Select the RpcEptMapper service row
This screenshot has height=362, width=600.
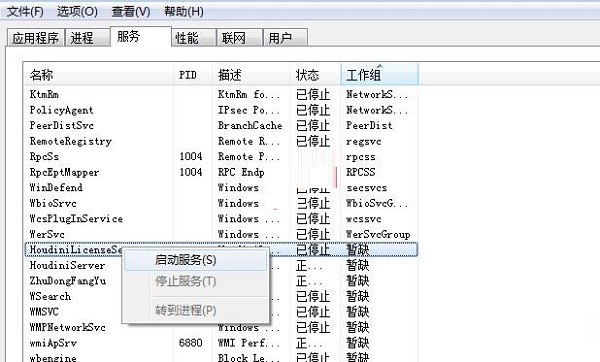click(221, 172)
